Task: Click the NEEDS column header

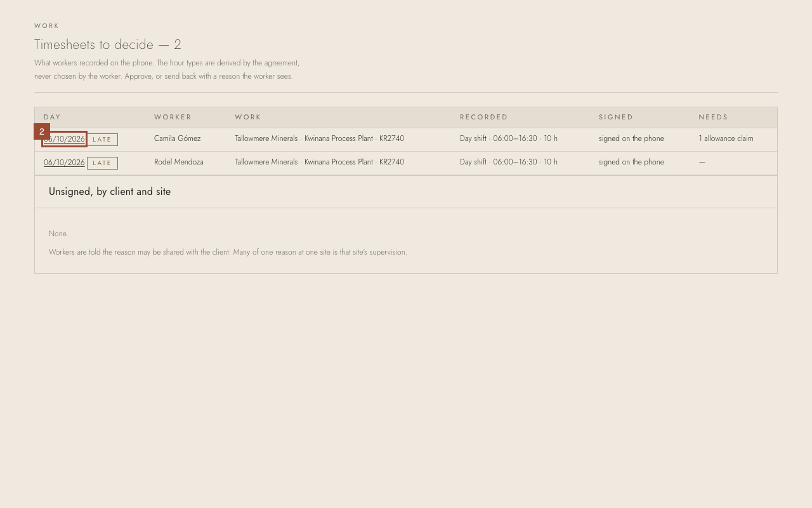Action: tap(714, 117)
